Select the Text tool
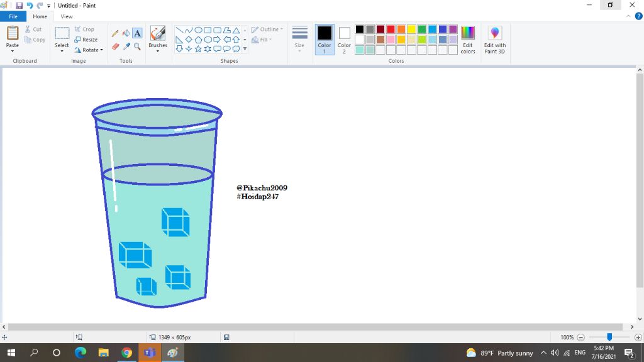 137,33
